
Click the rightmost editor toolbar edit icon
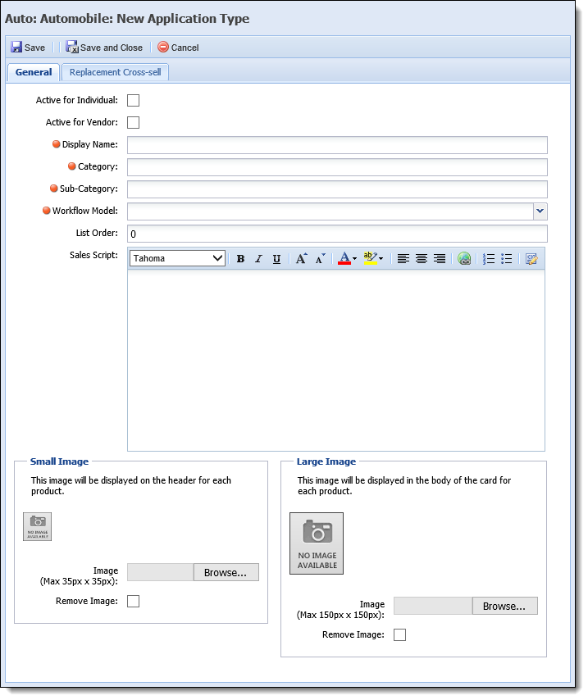click(531, 258)
